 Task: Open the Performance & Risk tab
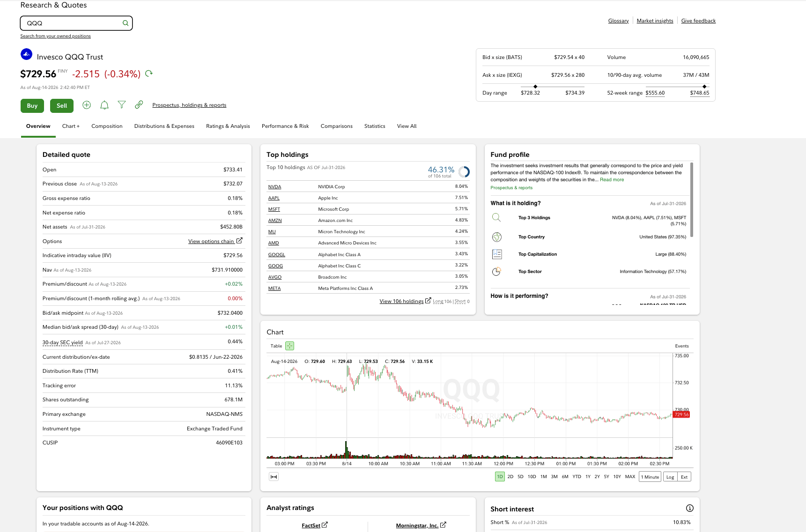[x=285, y=126]
